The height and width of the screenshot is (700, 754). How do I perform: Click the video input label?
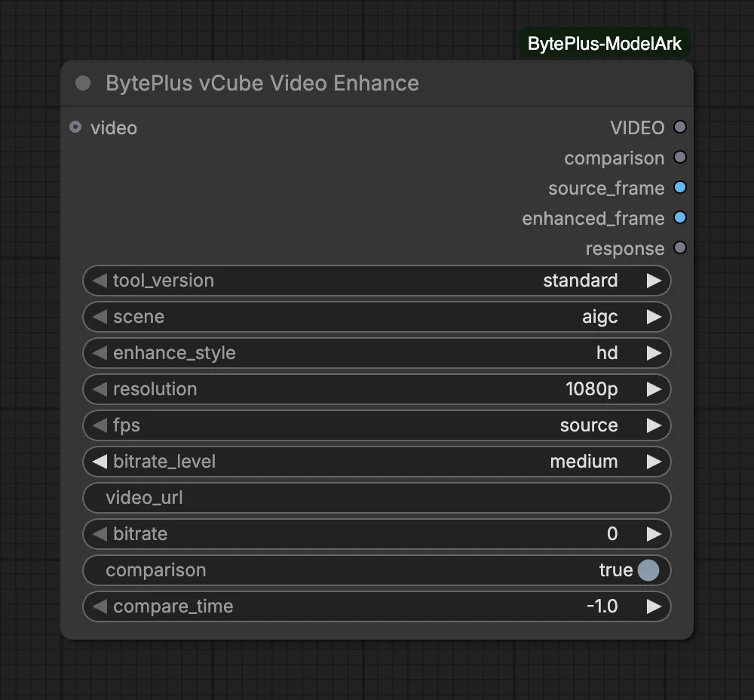(114, 128)
